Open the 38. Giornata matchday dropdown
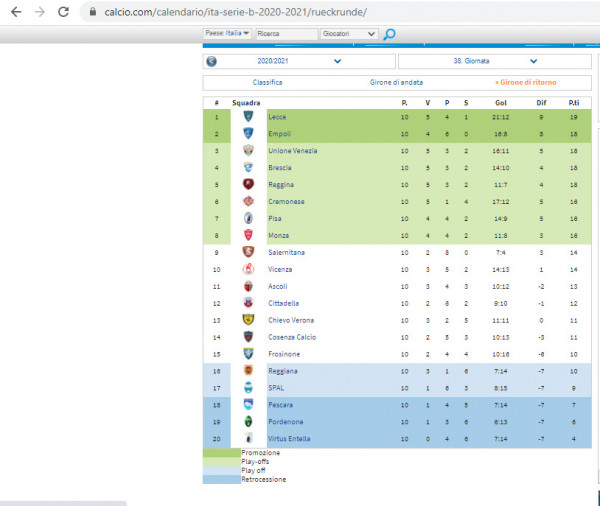The width and height of the screenshot is (600, 506). pos(495,61)
